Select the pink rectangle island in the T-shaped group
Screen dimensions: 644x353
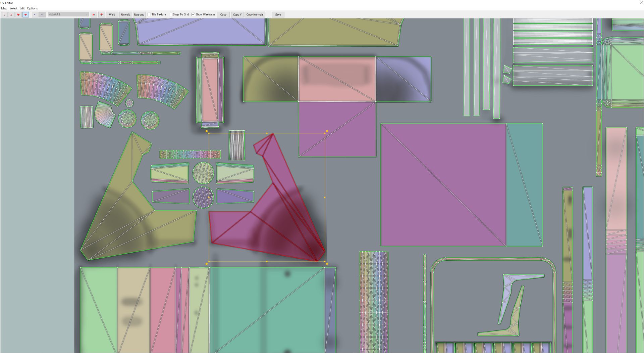337,79
